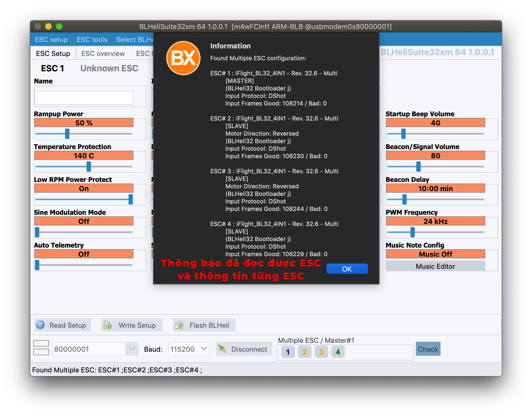Click Input Frames Good: 108230 text
The width and height of the screenshot is (532, 416).
tap(276, 156)
